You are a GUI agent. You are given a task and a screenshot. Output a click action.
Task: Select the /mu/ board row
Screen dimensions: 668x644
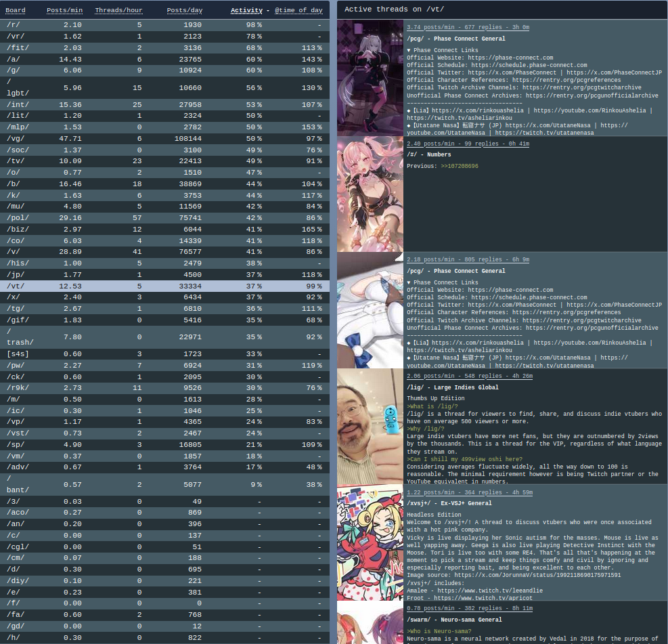[164, 207]
